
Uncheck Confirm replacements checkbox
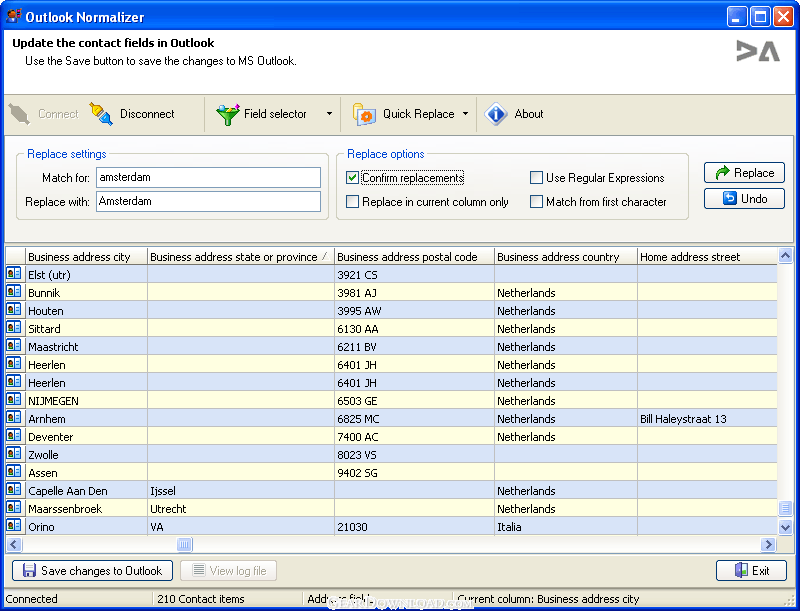(352, 177)
